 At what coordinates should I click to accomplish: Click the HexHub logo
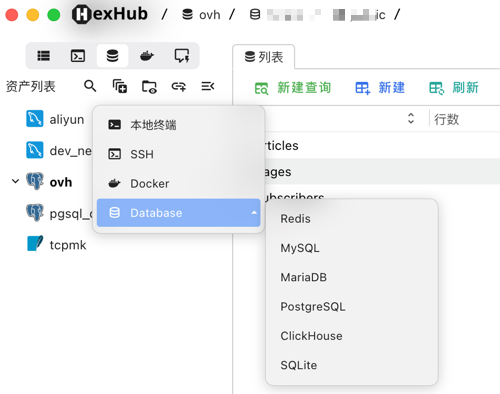[110, 14]
